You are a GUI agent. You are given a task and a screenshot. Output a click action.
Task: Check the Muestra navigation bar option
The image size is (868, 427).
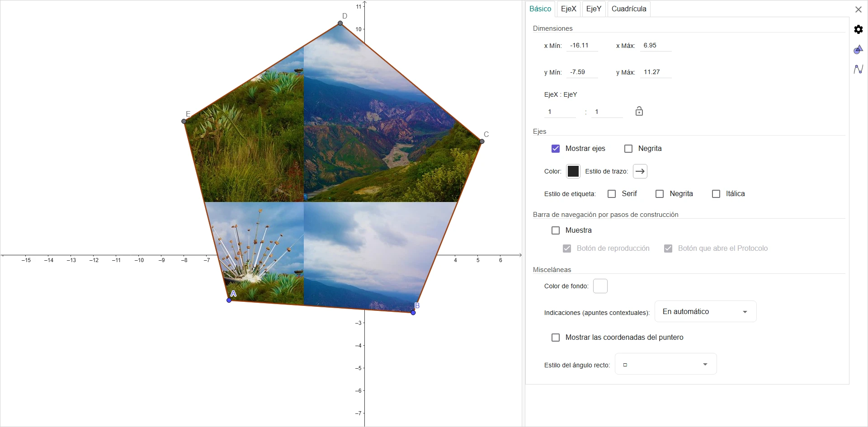[x=556, y=230]
